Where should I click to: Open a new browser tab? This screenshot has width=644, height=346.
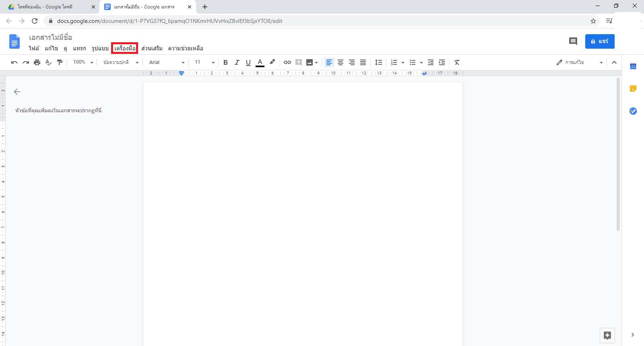(205, 7)
